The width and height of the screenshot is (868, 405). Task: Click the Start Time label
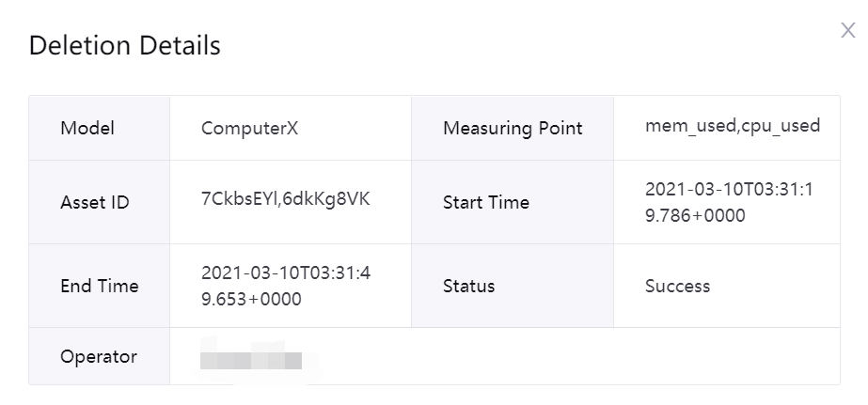pos(486,202)
